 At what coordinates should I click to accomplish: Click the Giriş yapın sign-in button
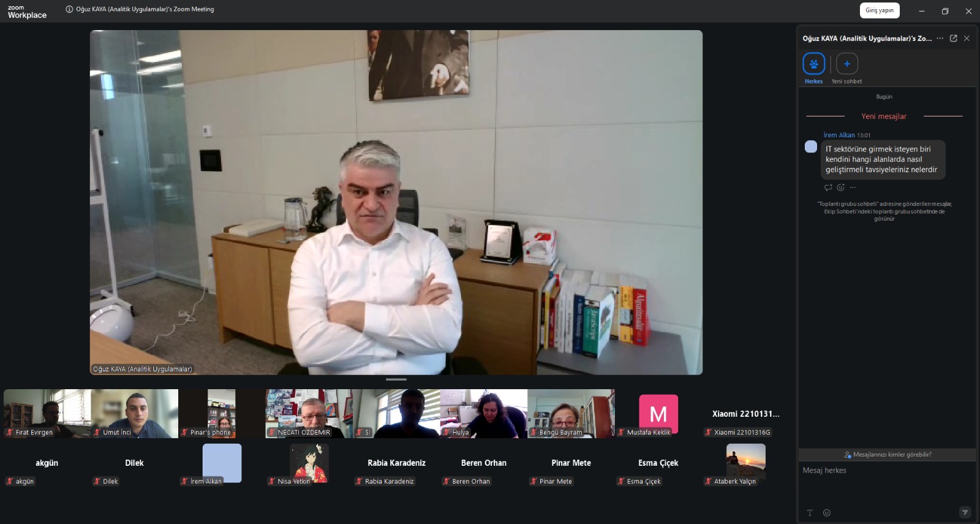(880, 10)
